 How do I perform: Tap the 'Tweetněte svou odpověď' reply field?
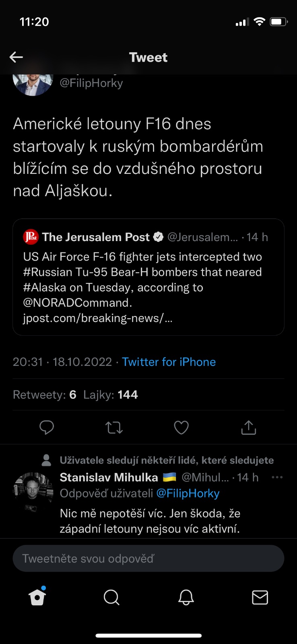pyautogui.click(x=148, y=559)
